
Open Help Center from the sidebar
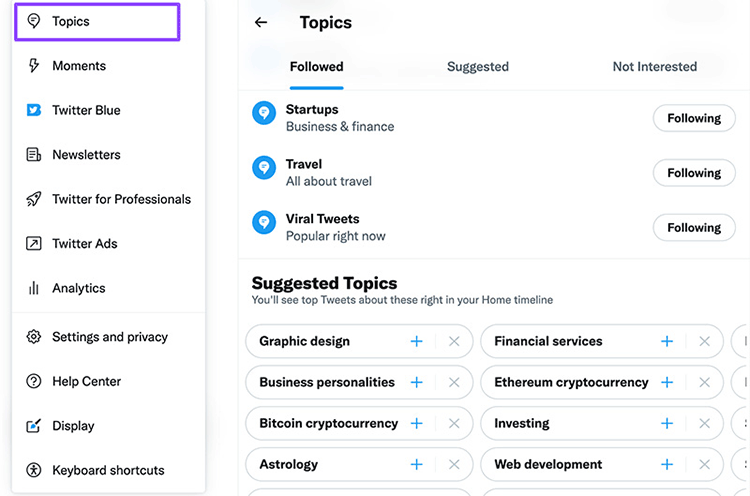tap(86, 381)
